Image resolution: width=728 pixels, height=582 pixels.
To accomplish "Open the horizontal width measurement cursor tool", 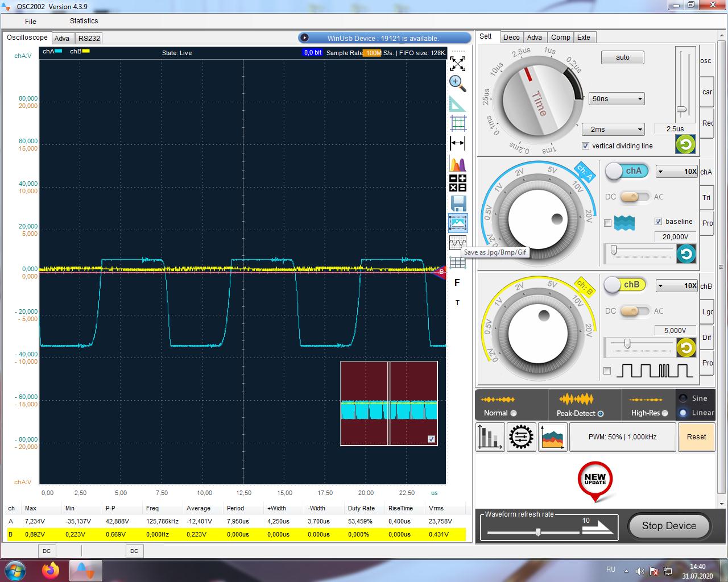I will [x=457, y=143].
